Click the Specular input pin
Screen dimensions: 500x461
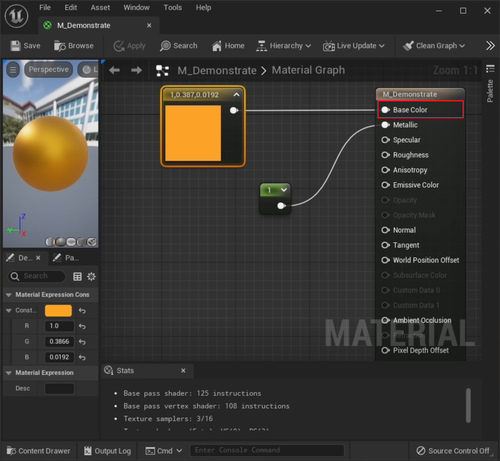coord(386,140)
